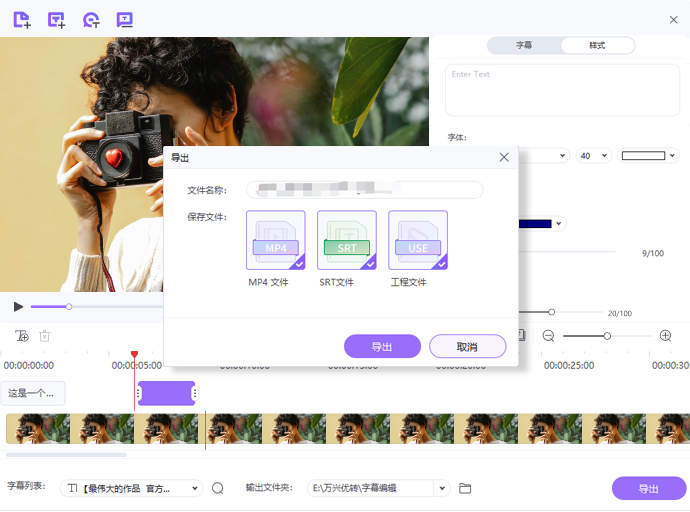Click the add file icon in top toolbar
The image size is (690, 512).
tap(22, 20)
